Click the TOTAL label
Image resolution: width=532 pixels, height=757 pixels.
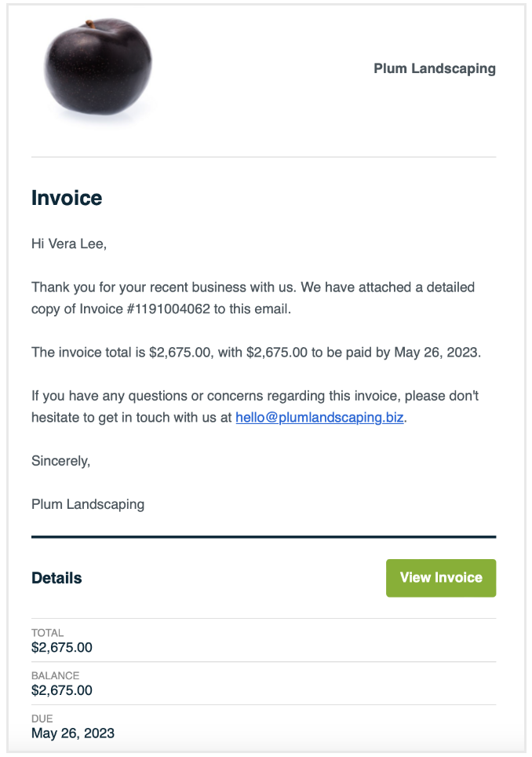pyautogui.click(x=48, y=633)
